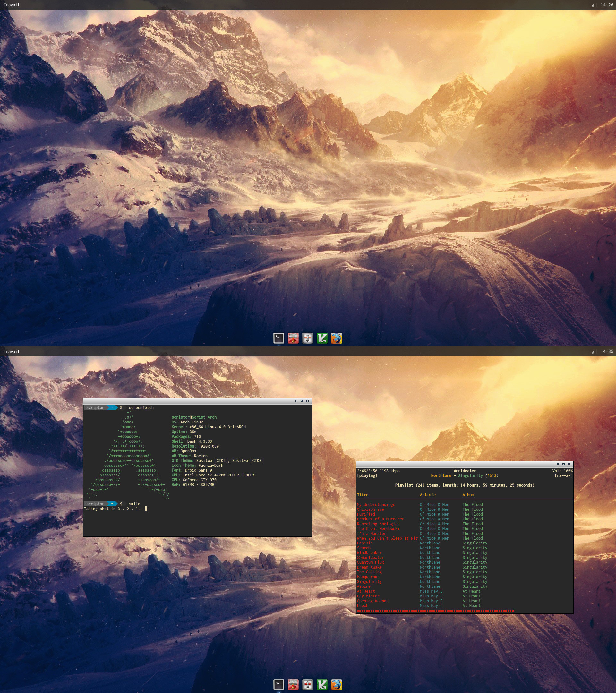Launch Vim from the dock on the 14:35 desktop

(x=322, y=685)
